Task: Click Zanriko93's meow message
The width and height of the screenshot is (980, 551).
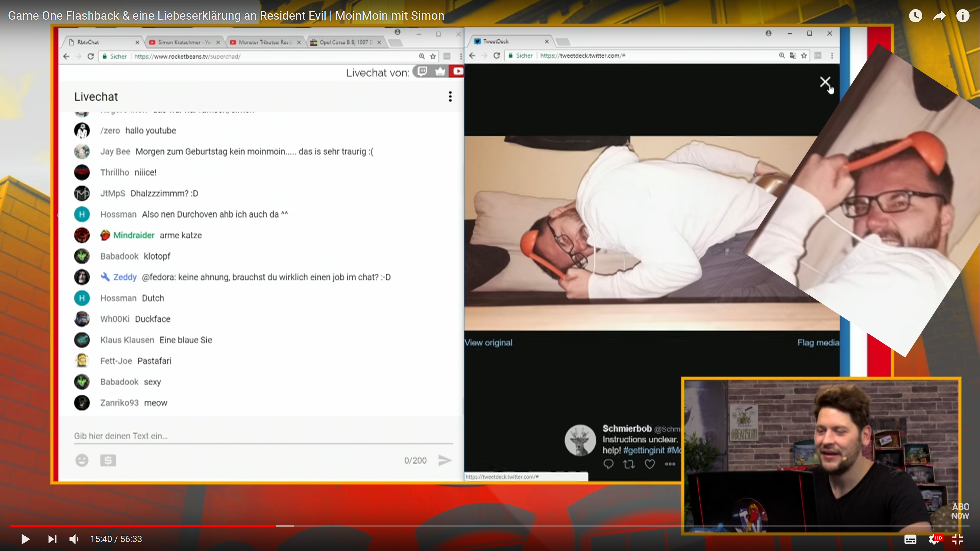Action: (156, 403)
